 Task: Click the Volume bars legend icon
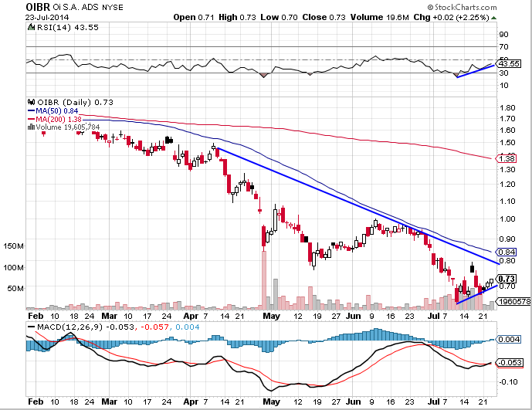click(x=31, y=127)
